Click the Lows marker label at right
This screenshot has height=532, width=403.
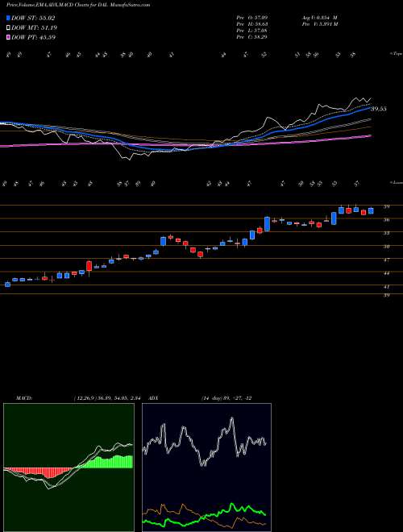point(397,183)
